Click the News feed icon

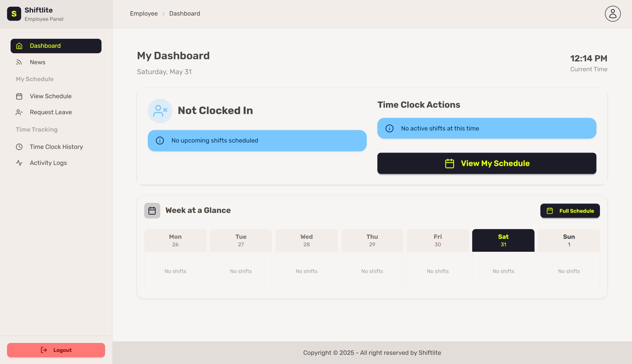[19, 62]
